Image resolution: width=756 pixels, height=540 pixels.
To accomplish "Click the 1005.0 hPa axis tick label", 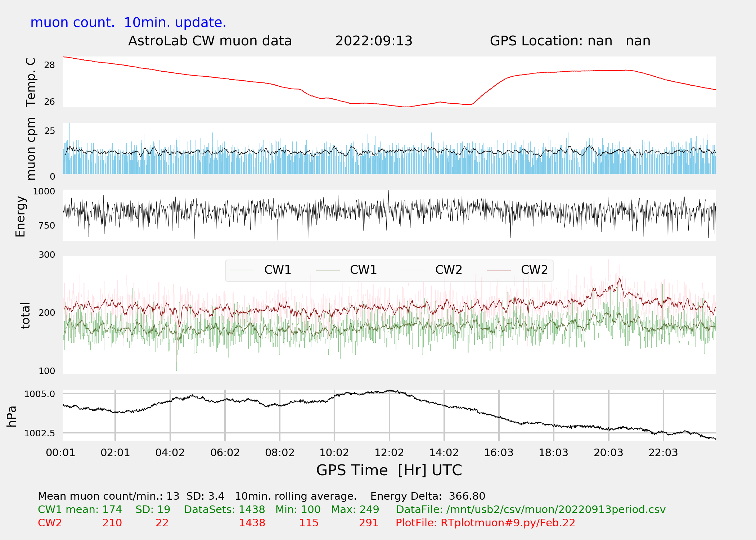I will (40, 394).
